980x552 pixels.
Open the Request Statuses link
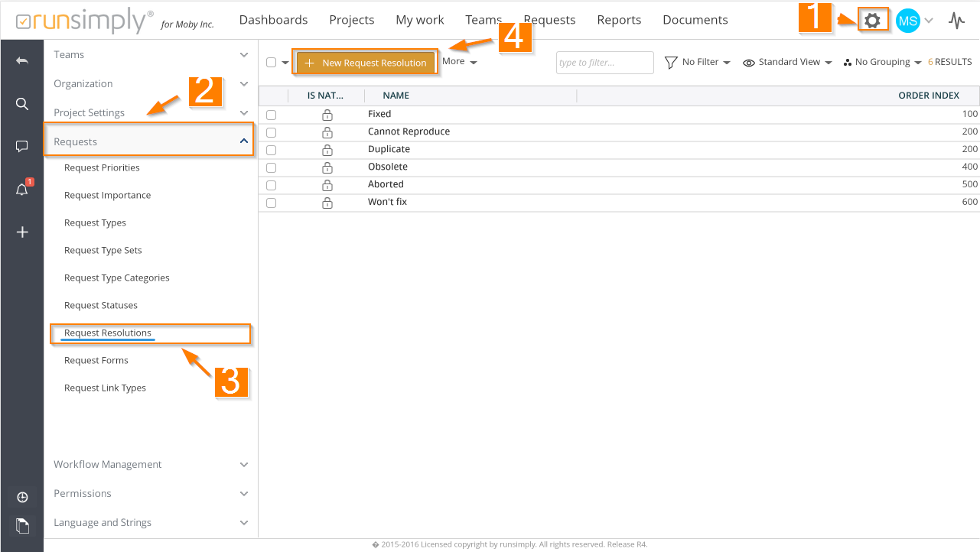[x=101, y=306]
